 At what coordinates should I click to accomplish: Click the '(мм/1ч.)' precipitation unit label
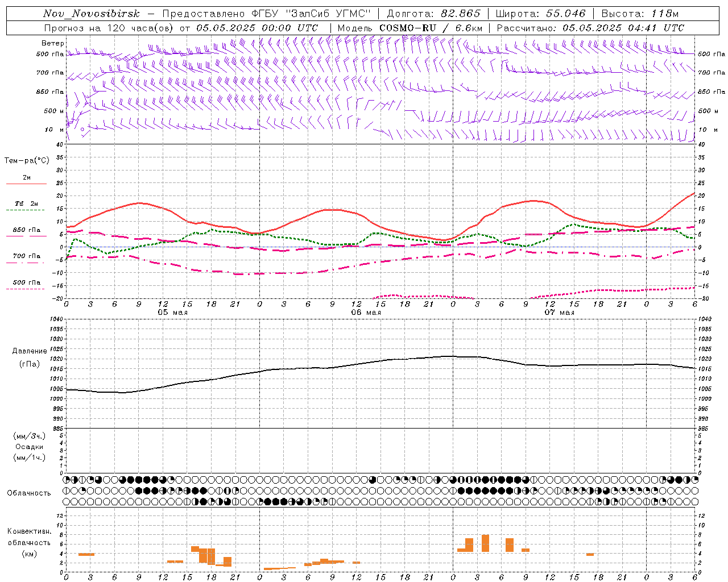[x=30, y=458]
